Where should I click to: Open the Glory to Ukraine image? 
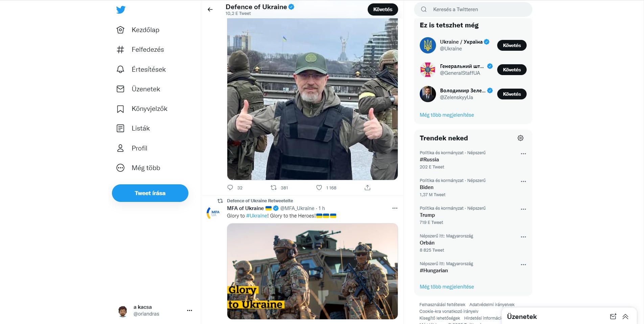(x=313, y=271)
